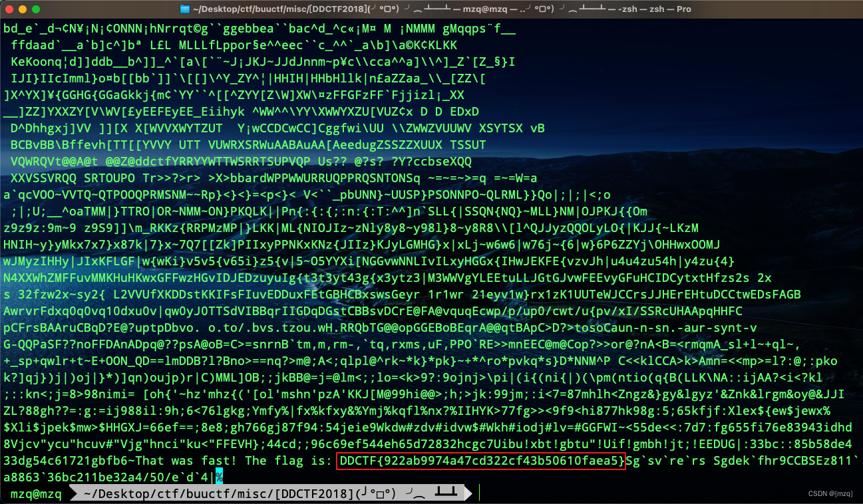Click the line starting "a8863`36bc211be32a4"
This screenshot has width=863, height=504.
pos(109,477)
